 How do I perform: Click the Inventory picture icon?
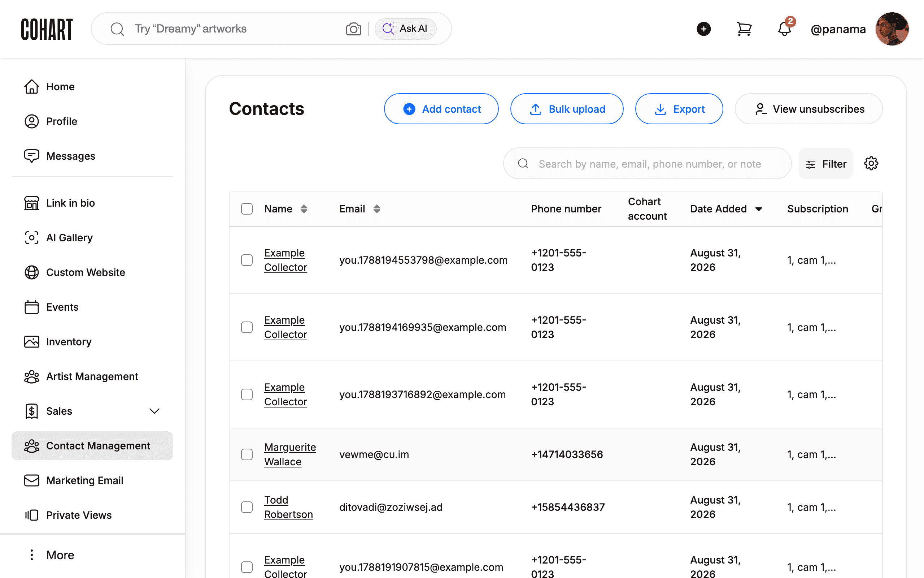[32, 342]
